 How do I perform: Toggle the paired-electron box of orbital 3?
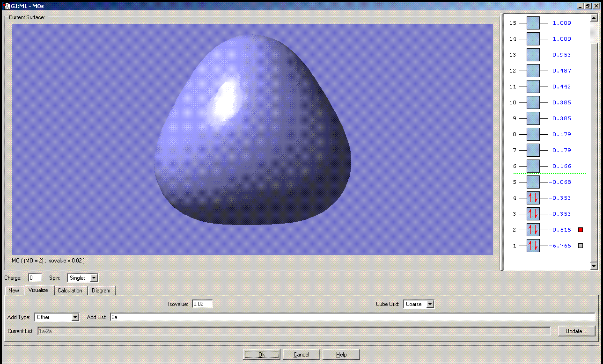[533, 214]
